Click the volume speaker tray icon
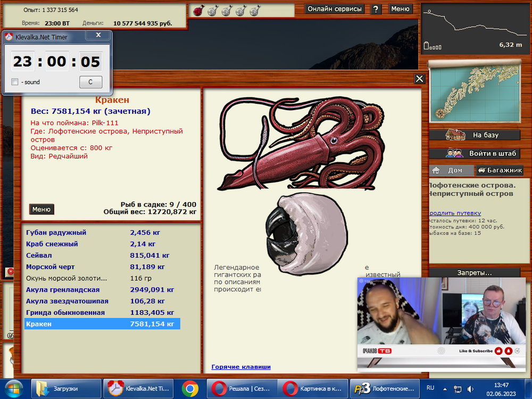Screen dimensions: 532x399 pos(471,389)
